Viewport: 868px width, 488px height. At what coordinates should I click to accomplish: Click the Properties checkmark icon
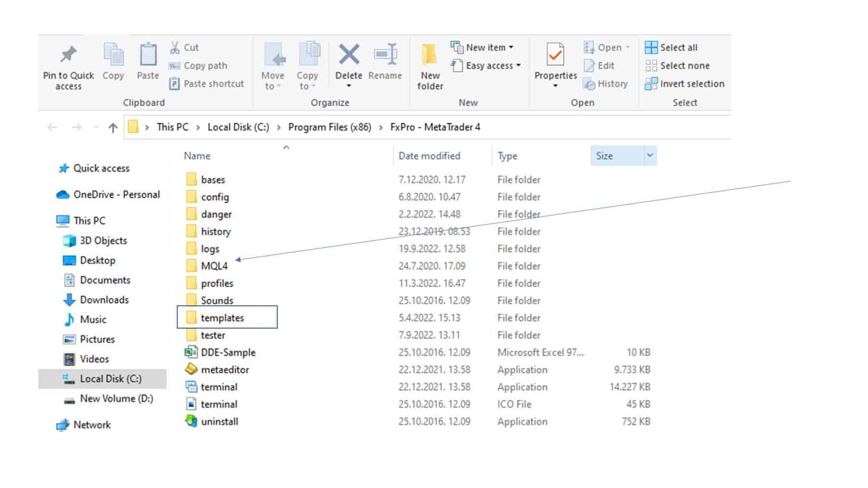pos(555,54)
